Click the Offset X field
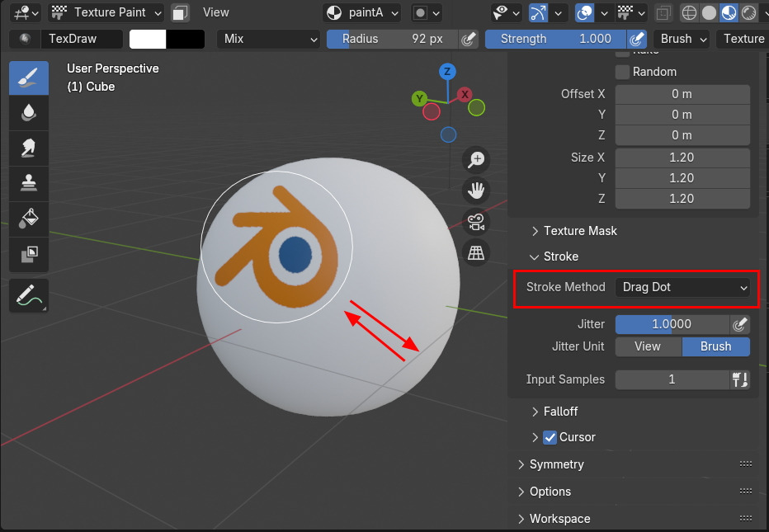Screen dimensions: 769x532 coord(682,94)
